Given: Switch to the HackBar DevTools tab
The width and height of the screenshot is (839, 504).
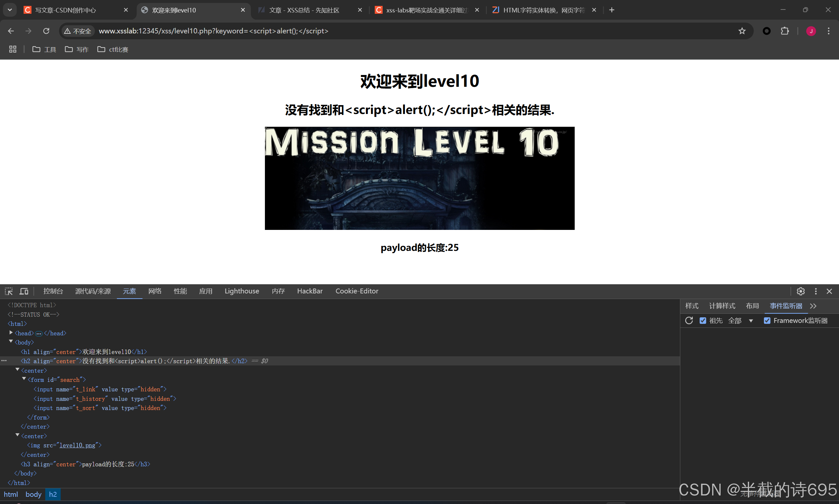Looking at the screenshot, I should pyautogui.click(x=310, y=291).
